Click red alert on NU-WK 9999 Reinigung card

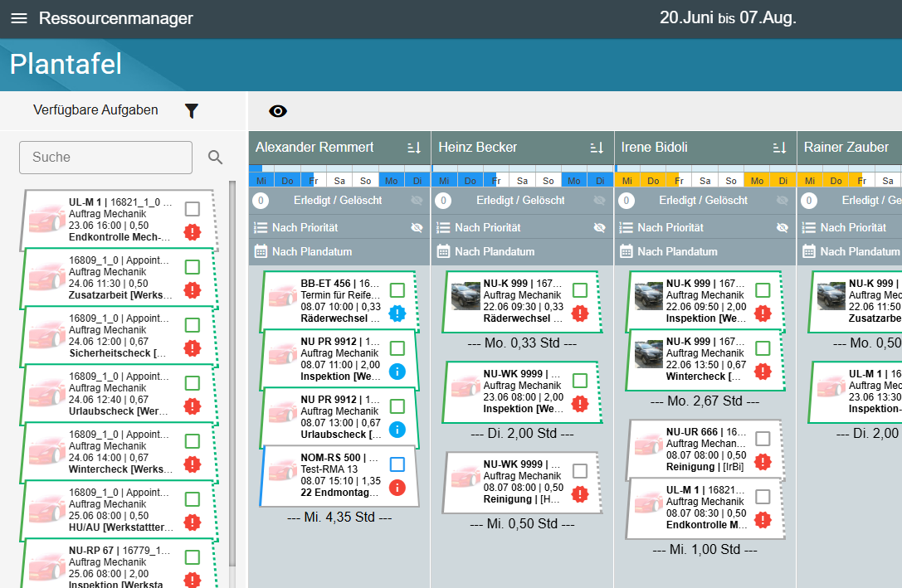pyautogui.click(x=580, y=494)
